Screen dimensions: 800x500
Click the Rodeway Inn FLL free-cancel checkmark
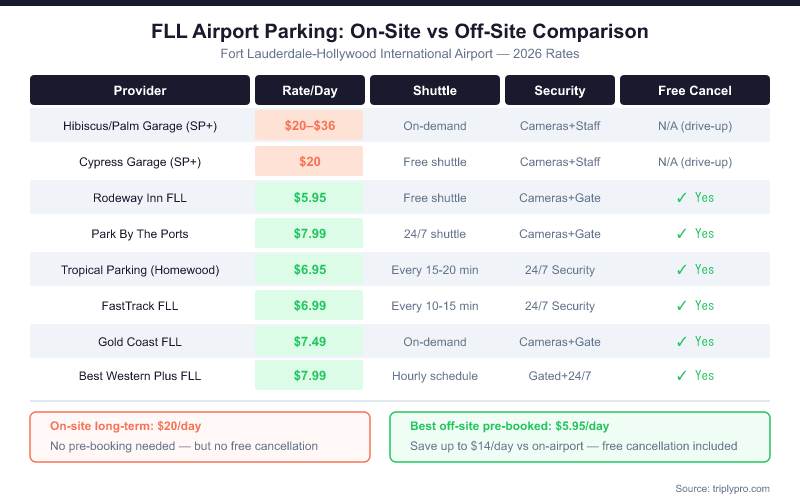tap(681, 198)
